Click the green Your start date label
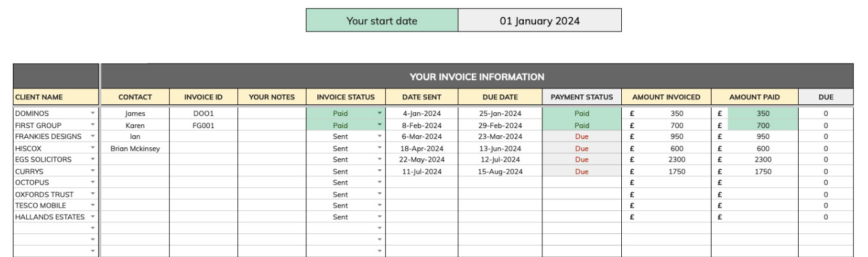868x257 pixels. [381, 21]
